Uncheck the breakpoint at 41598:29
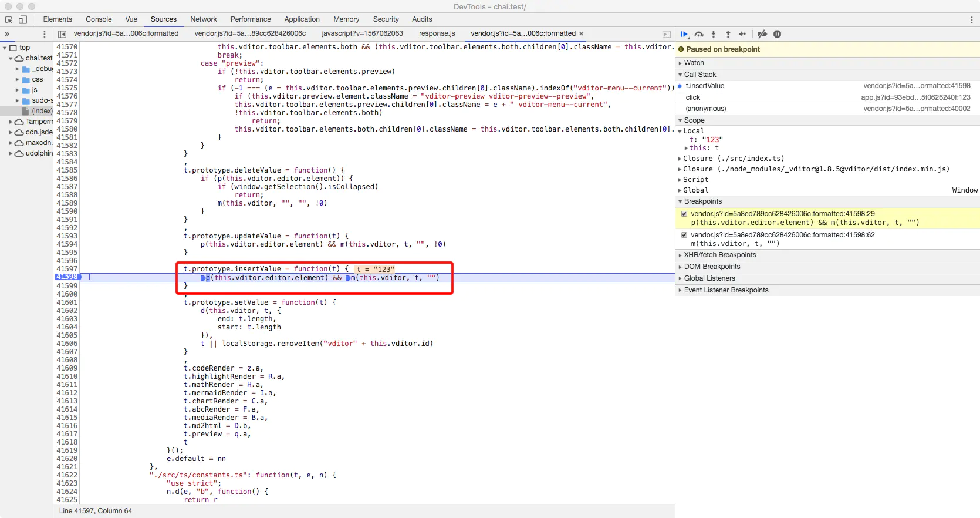The height and width of the screenshot is (518, 980). pyautogui.click(x=684, y=214)
